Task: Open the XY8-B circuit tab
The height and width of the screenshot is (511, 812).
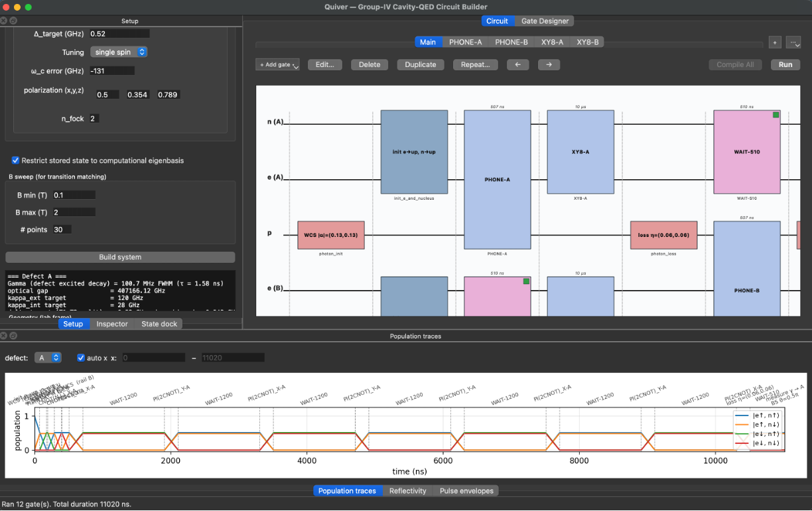Action: [x=587, y=42]
